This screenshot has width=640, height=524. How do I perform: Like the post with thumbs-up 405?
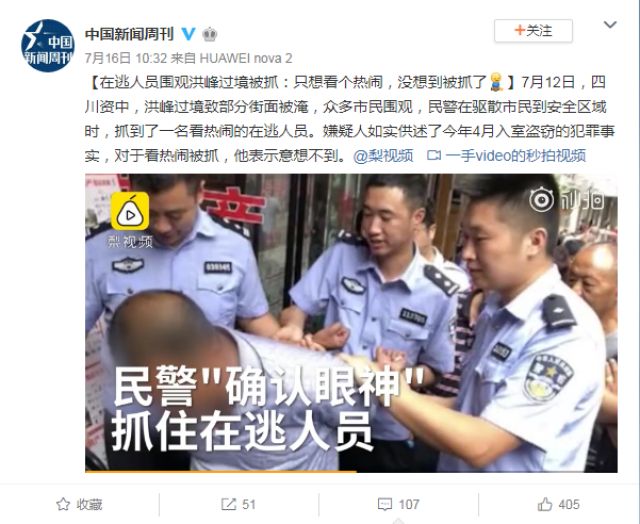[545, 504]
